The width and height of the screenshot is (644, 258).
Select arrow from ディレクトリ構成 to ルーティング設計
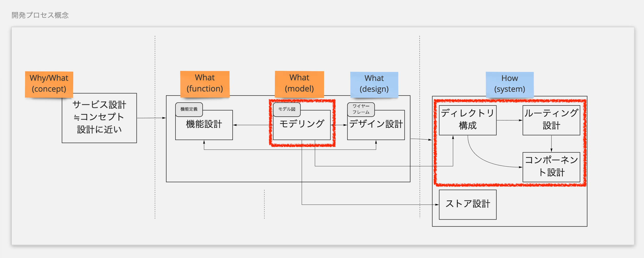point(509,120)
